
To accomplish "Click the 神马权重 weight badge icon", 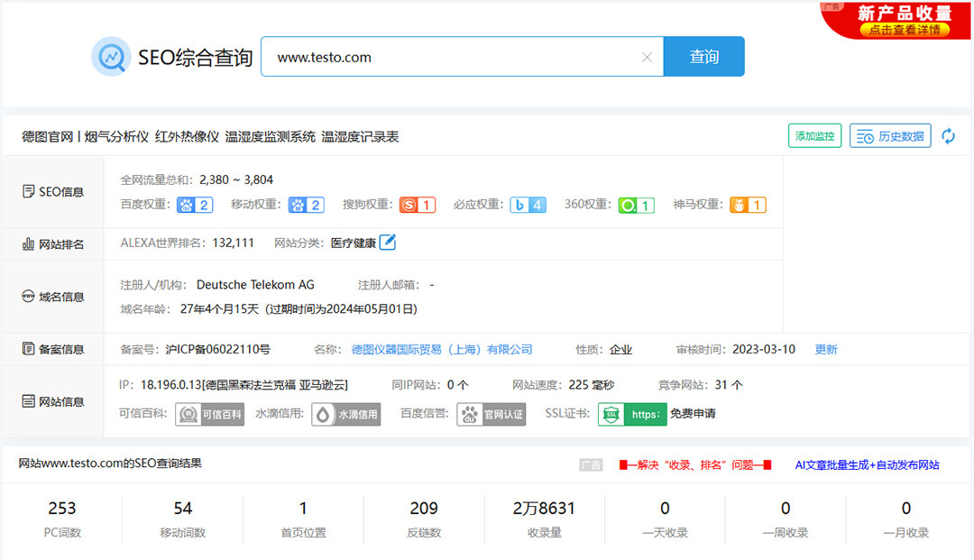I will 747,205.
